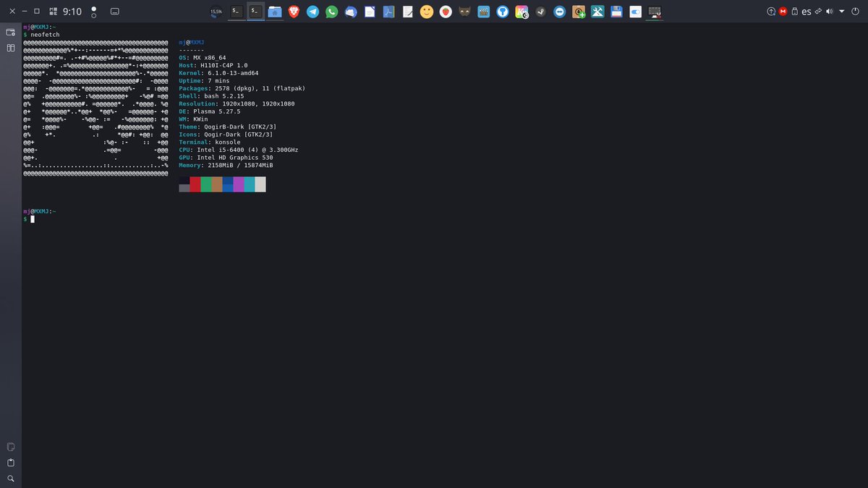Split the terminal view via sidebar icon
868x488 pixels.
click(11, 48)
